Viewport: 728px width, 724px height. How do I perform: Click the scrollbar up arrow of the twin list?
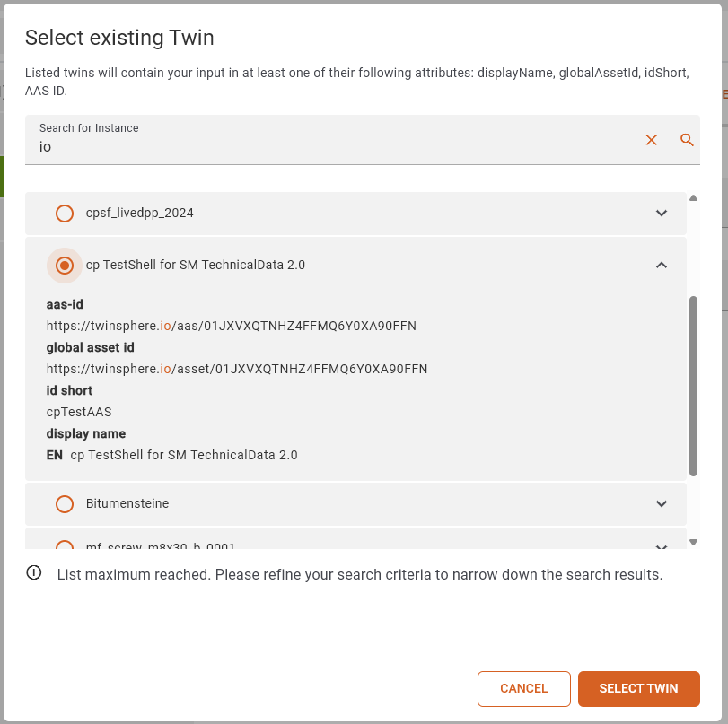(694, 197)
